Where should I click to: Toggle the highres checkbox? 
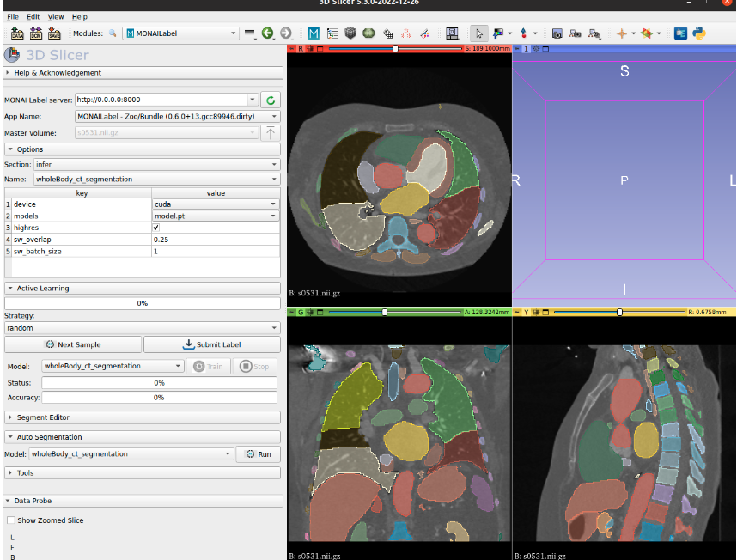[x=156, y=228]
